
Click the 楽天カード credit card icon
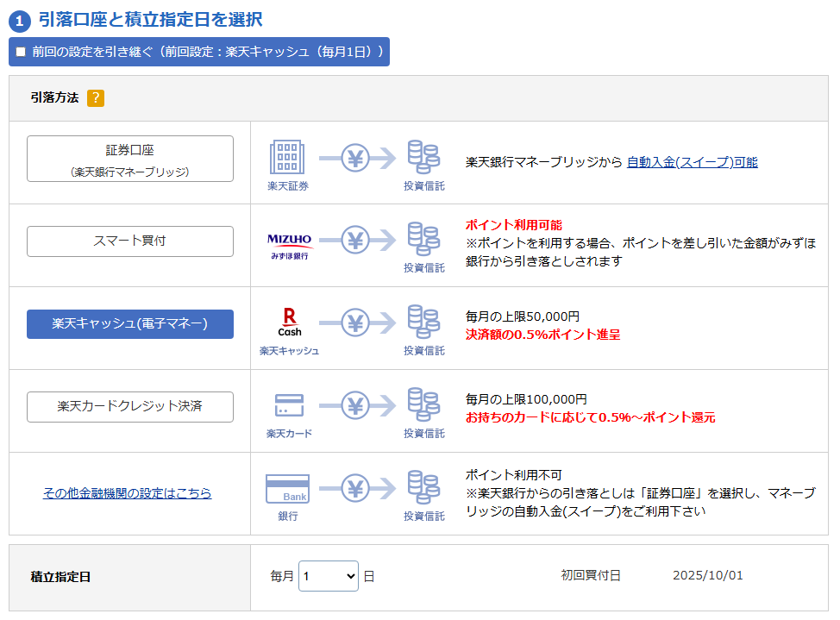(x=289, y=405)
